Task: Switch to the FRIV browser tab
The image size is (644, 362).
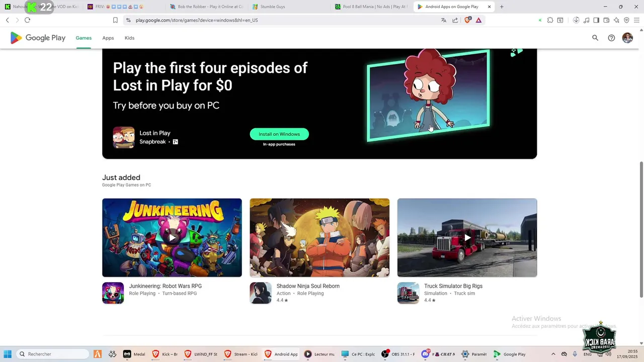Action: (123, 7)
